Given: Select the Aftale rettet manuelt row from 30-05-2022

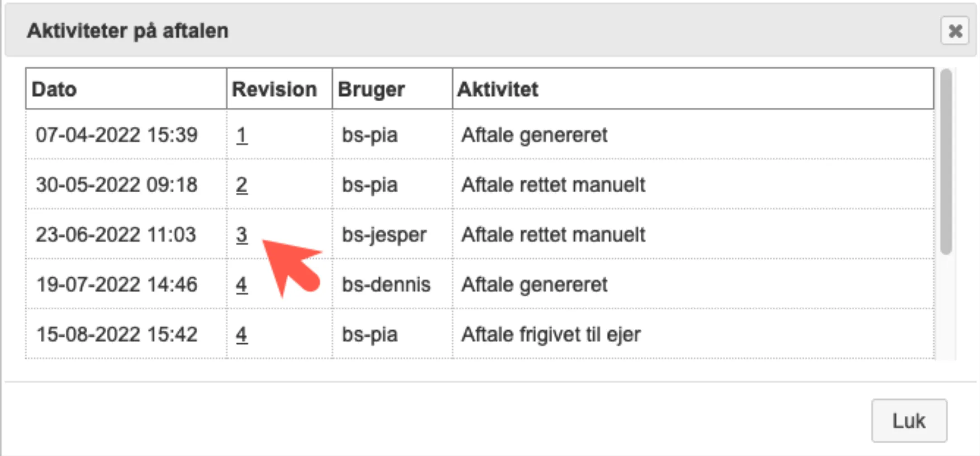Looking at the screenshot, I should (x=553, y=185).
